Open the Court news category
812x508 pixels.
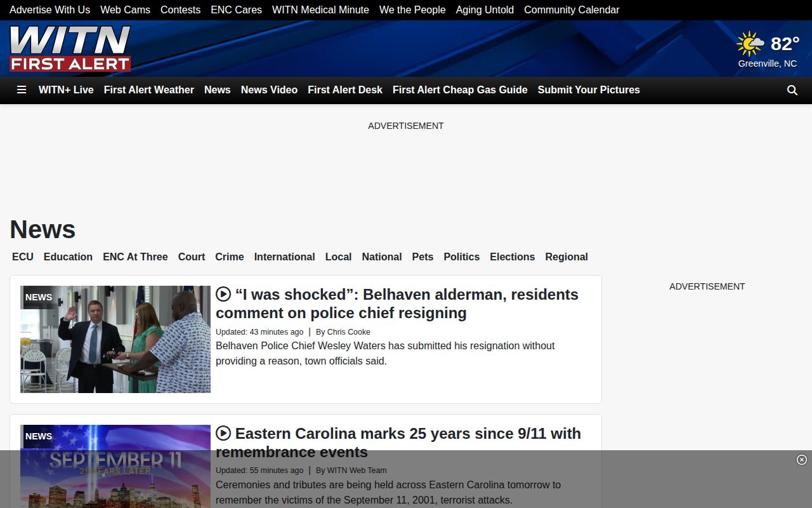[192, 257]
